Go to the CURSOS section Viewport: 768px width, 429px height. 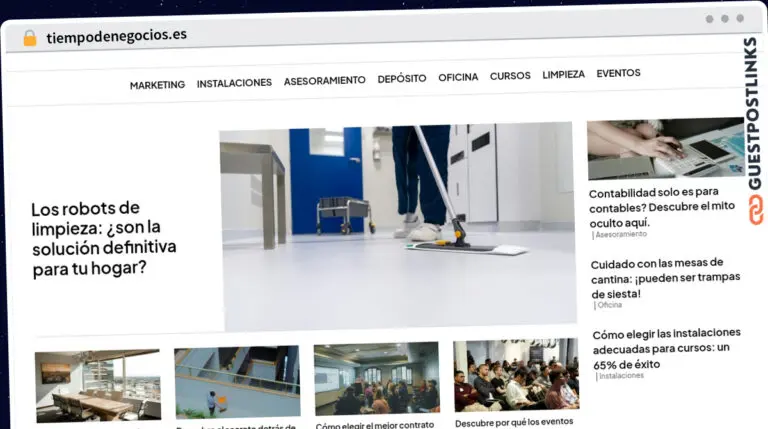coord(510,76)
